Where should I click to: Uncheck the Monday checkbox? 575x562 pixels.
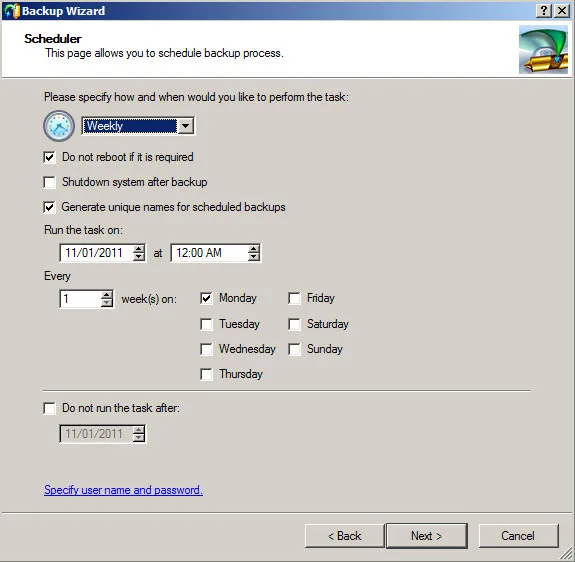point(206,298)
